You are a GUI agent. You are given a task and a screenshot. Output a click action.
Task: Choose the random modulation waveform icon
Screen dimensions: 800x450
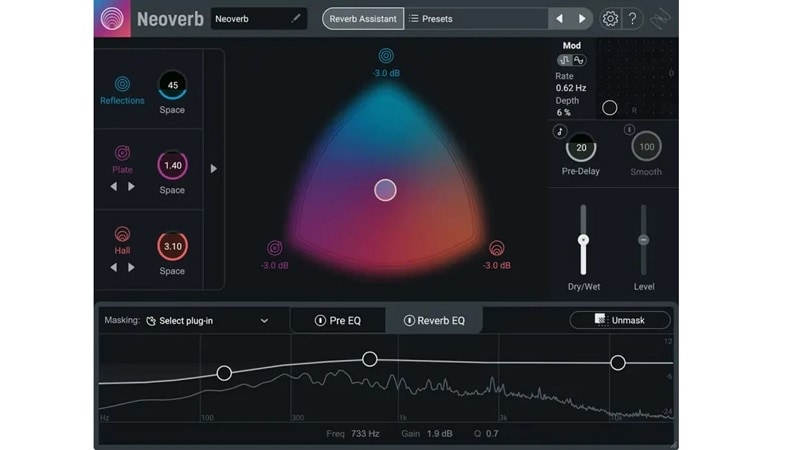[x=564, y=60]
